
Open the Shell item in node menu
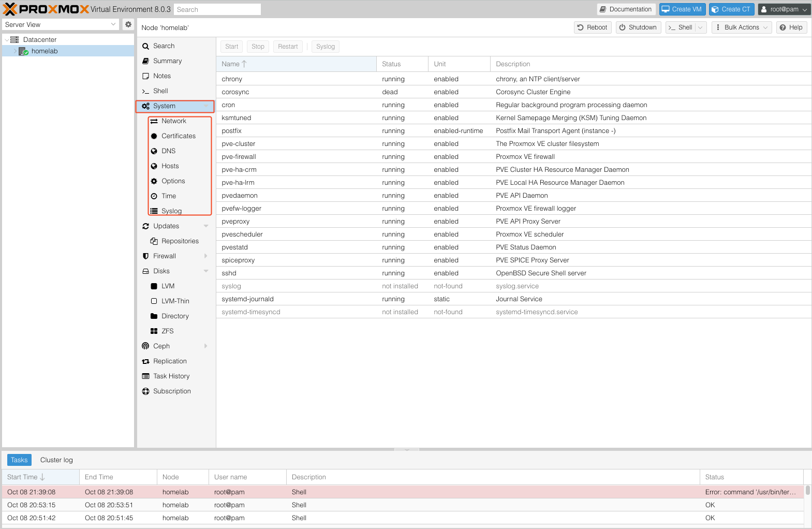(175, 91)
